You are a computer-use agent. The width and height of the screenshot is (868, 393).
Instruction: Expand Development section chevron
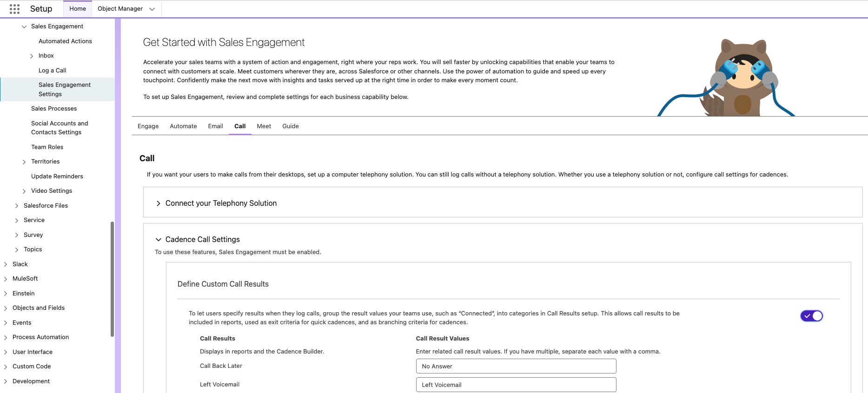(x=6, y=381)
